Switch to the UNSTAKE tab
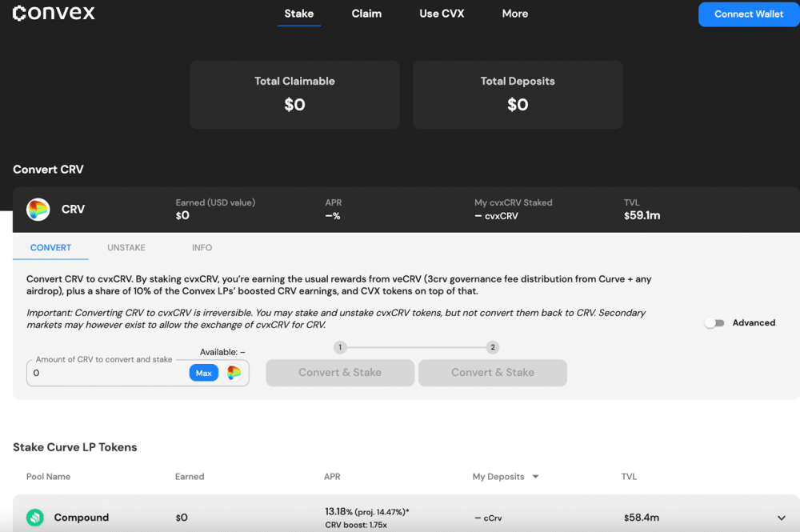Screen dimensions: 800x532 [126, 248]
